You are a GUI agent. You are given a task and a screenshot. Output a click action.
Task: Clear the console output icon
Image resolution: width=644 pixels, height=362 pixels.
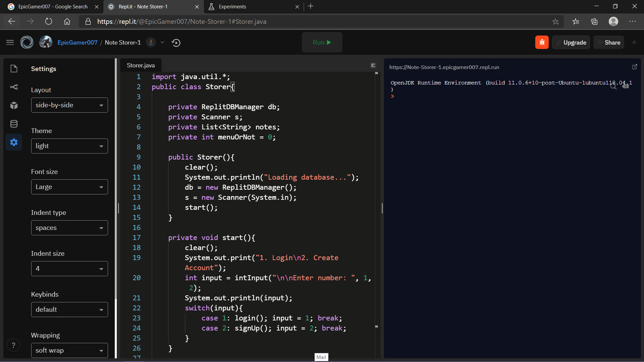click(x=626, y=86)
